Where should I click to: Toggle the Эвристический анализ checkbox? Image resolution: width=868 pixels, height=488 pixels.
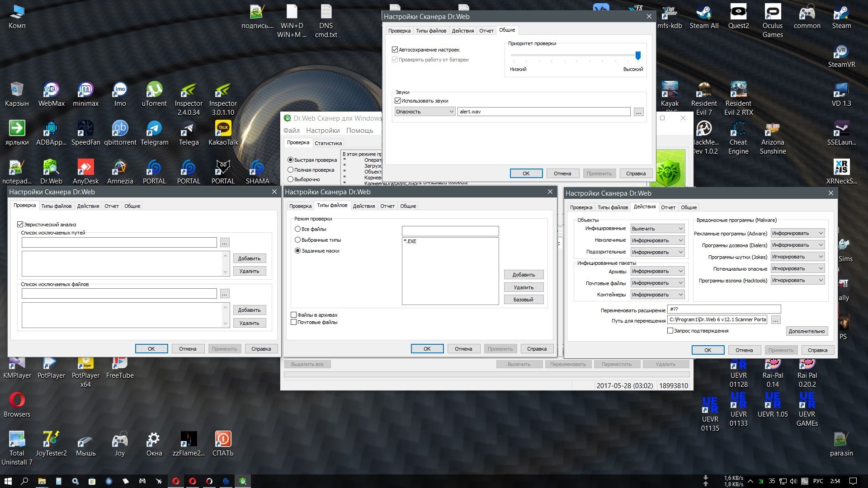click(x=20, y=225)
